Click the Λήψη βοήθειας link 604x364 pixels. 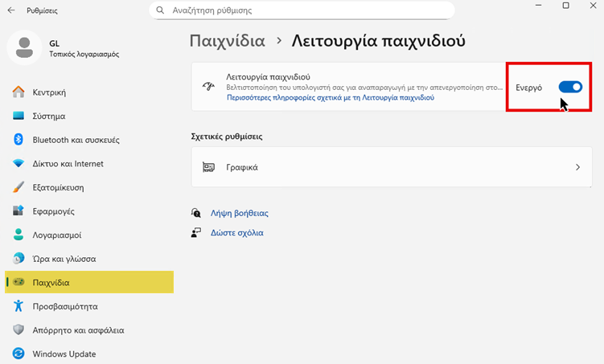tap(238, 214)
